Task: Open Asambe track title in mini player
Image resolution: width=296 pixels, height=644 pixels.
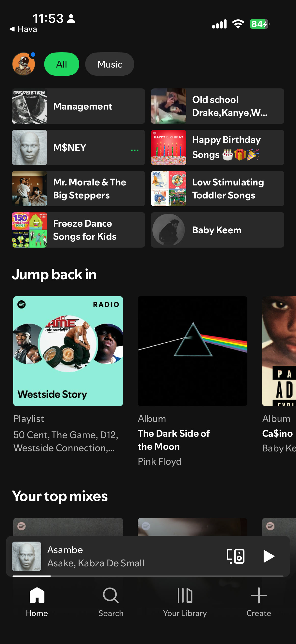Action: pos(65,550)
